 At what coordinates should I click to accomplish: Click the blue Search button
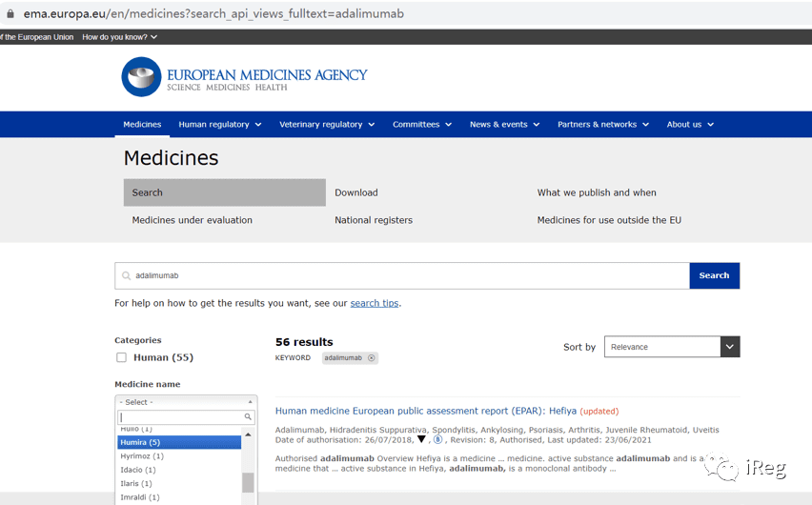tap(714, 275)
